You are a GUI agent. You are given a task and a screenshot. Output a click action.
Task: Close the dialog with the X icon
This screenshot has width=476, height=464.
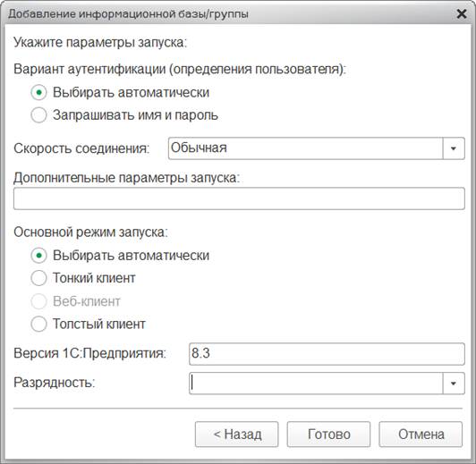coord(462,14)
